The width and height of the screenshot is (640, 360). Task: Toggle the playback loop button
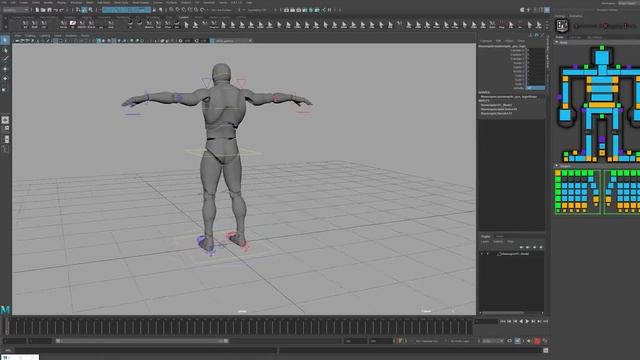tap(509, 341)
